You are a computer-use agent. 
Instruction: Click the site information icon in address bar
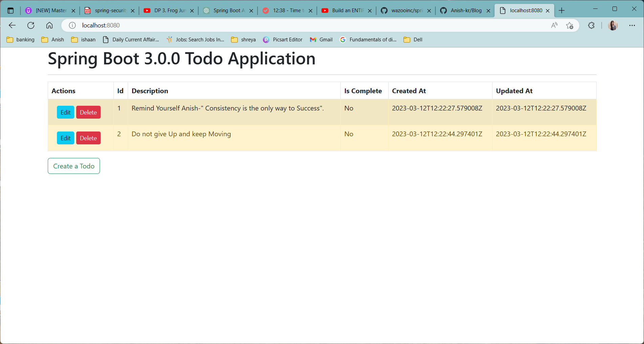(x=72, y=25)
